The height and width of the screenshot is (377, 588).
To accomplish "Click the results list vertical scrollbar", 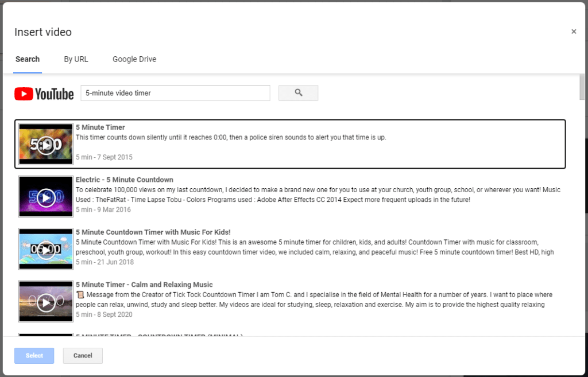I will pos(582,87).
